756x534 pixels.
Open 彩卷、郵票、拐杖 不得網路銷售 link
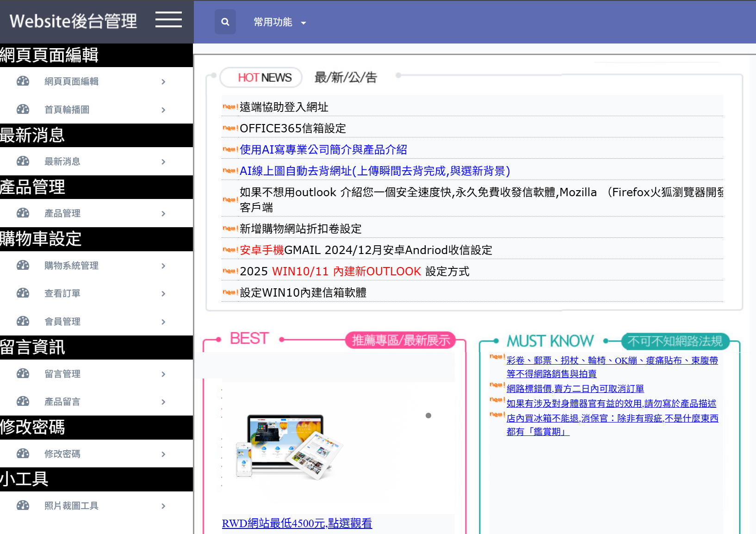[612, 367]
